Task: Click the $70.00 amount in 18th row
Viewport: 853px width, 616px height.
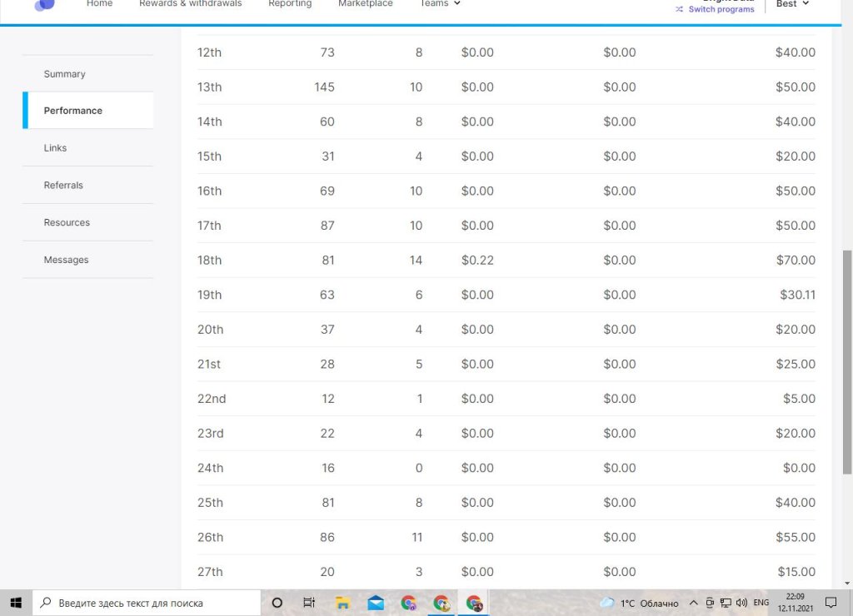Action: [x=796, y=260]
